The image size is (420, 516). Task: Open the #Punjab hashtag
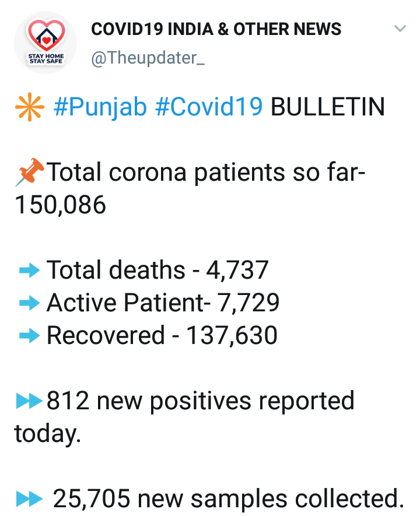click(100, 107)
